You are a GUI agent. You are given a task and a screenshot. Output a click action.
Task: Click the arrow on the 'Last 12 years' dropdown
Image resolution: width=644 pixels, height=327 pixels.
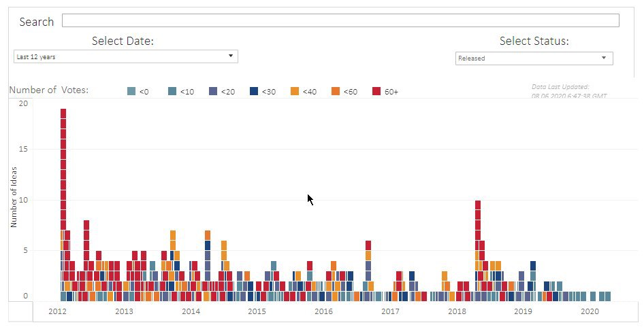231,56
